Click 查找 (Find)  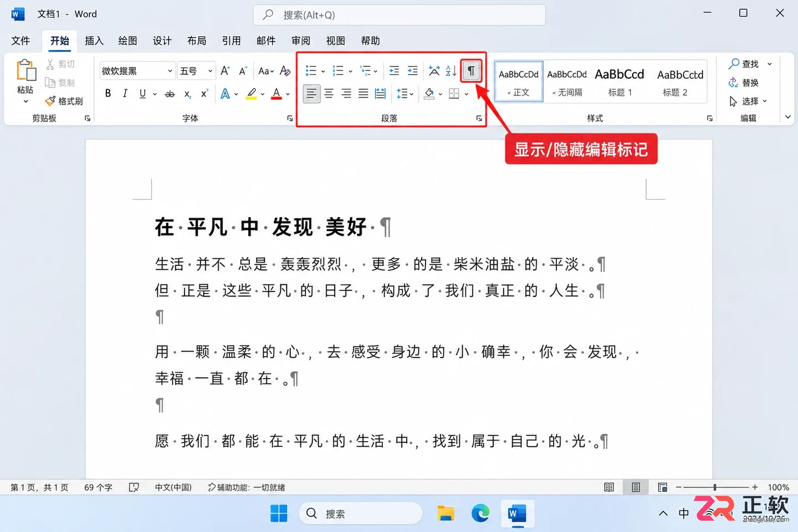[744, 64]
